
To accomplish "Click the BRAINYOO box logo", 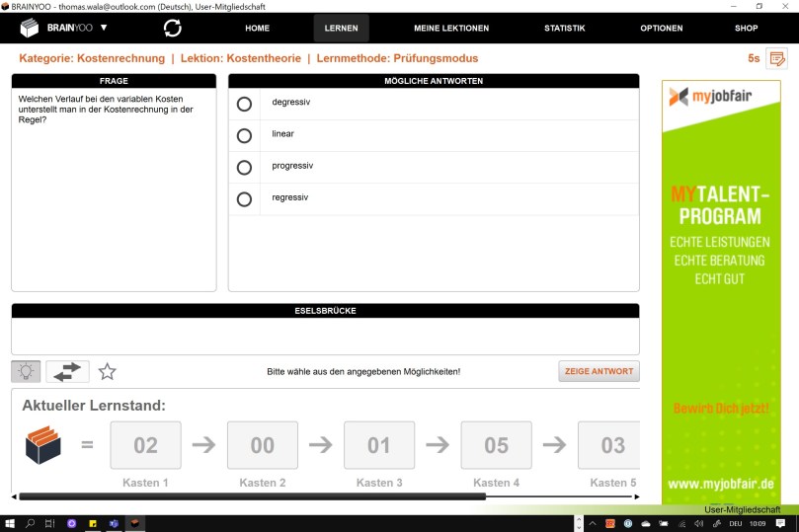I will [x=31, y=29].
